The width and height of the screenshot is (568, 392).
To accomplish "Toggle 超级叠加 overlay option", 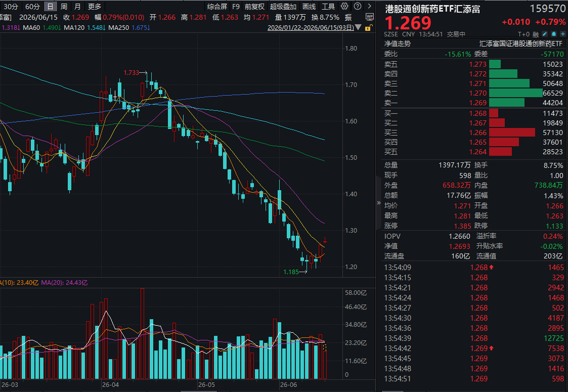I will tap(283, 7).
